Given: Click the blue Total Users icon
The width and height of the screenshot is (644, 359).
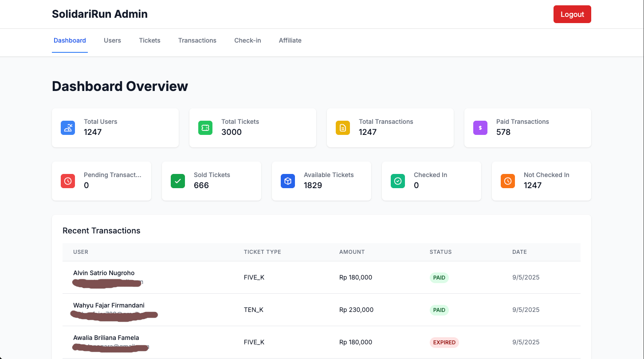Looking at the screenshot, I should point(68,128).
